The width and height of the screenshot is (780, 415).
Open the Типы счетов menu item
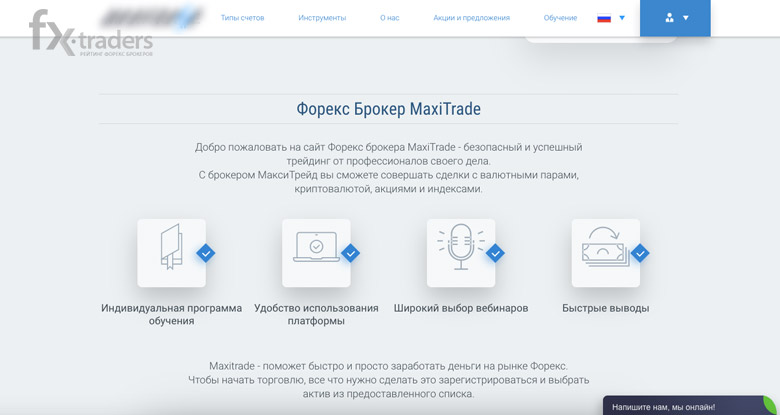click(242, 18)
